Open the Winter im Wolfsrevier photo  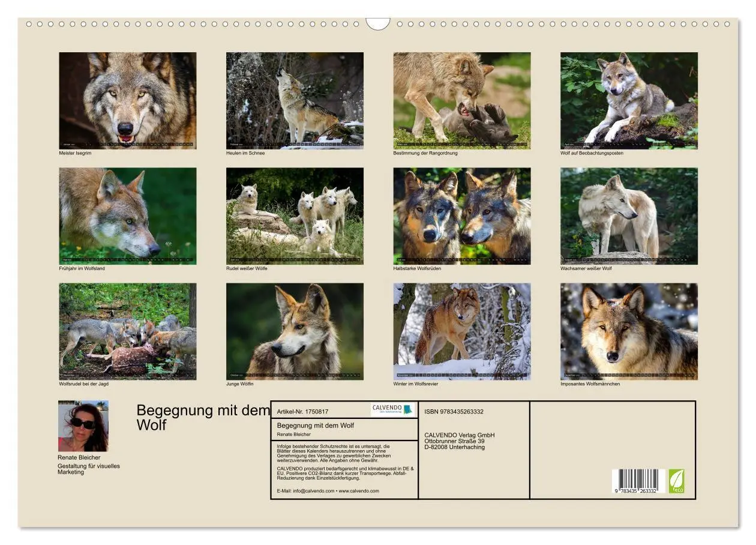pyautogui.click(x=462, y=331)
